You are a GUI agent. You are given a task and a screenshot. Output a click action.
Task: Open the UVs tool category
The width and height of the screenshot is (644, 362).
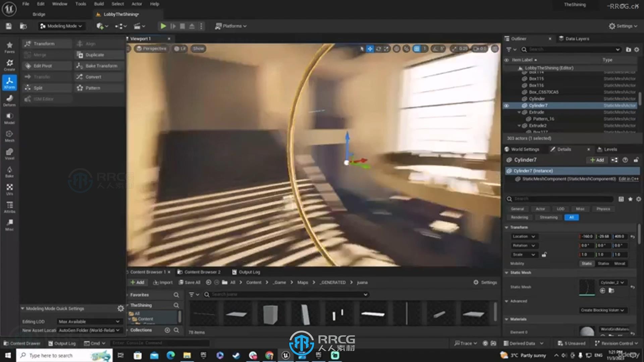pos(9,189)
